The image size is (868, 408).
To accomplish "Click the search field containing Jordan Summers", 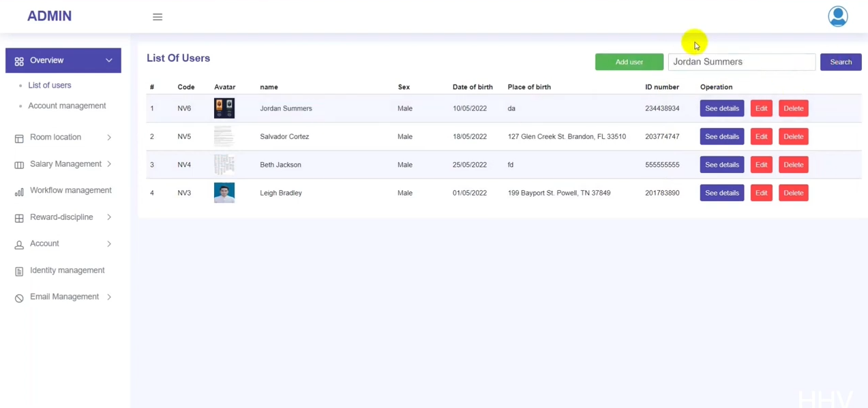I will [741, 62].
